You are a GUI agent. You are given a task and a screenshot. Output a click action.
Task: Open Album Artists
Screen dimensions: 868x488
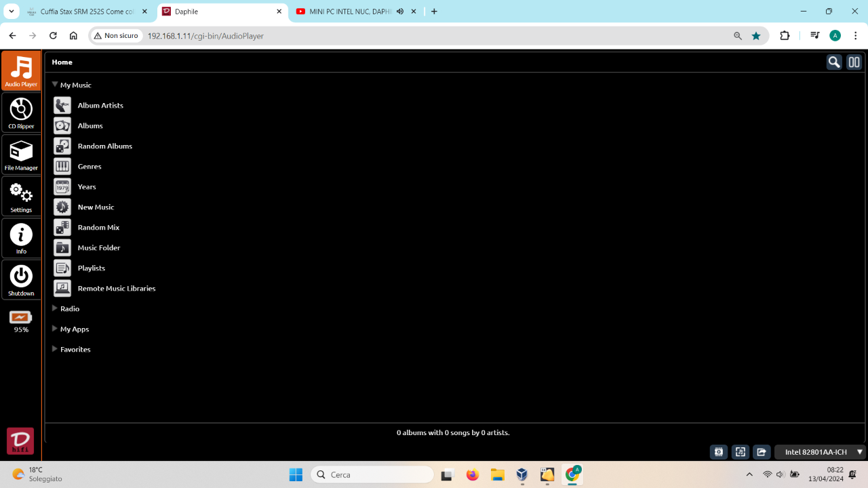[x=100, y=106]
